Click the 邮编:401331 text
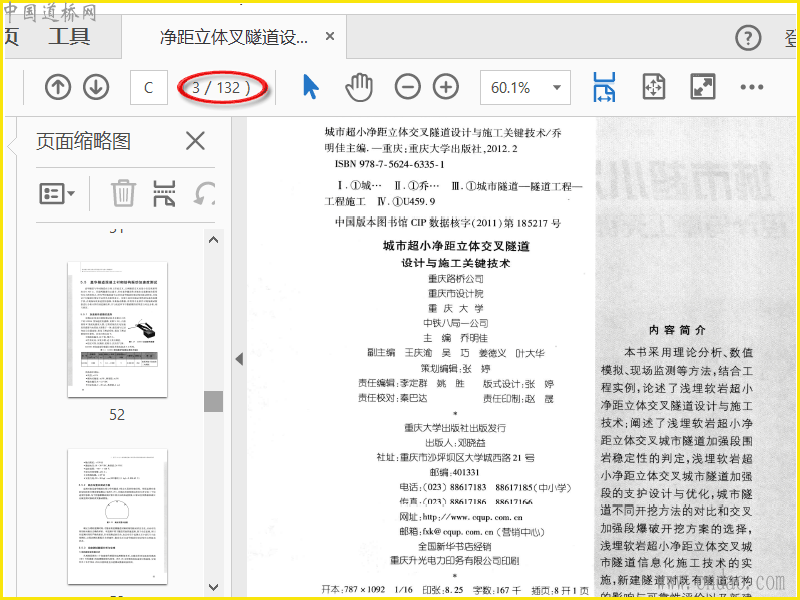 click(455, 472)
